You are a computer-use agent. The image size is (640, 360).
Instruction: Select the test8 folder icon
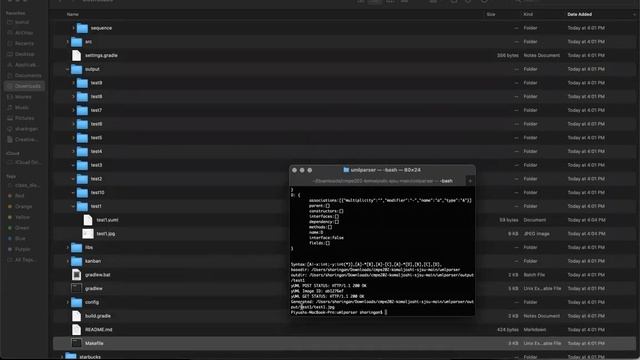point(82,97)
